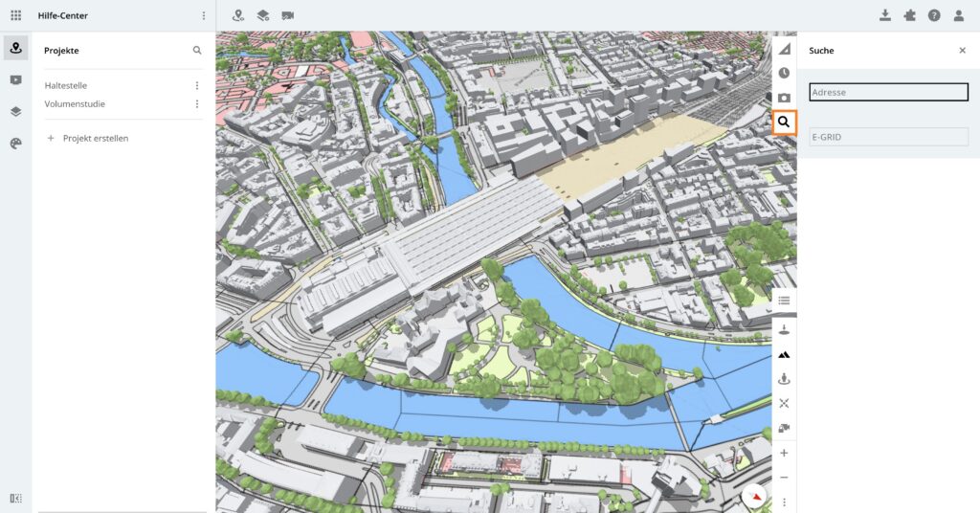The height and width of the screenshot is (513, 980).
Task: Switch to the presentation sidebar tab
Action: 15,80
